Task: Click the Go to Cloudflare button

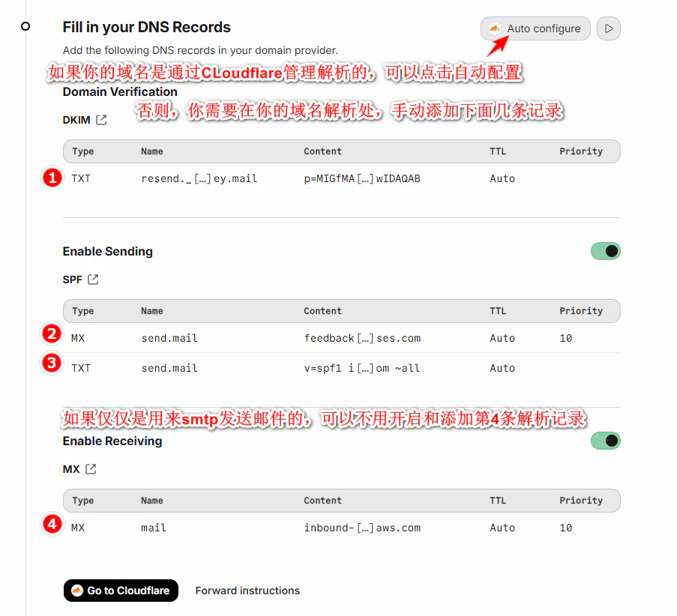Action: click(121, 591)
